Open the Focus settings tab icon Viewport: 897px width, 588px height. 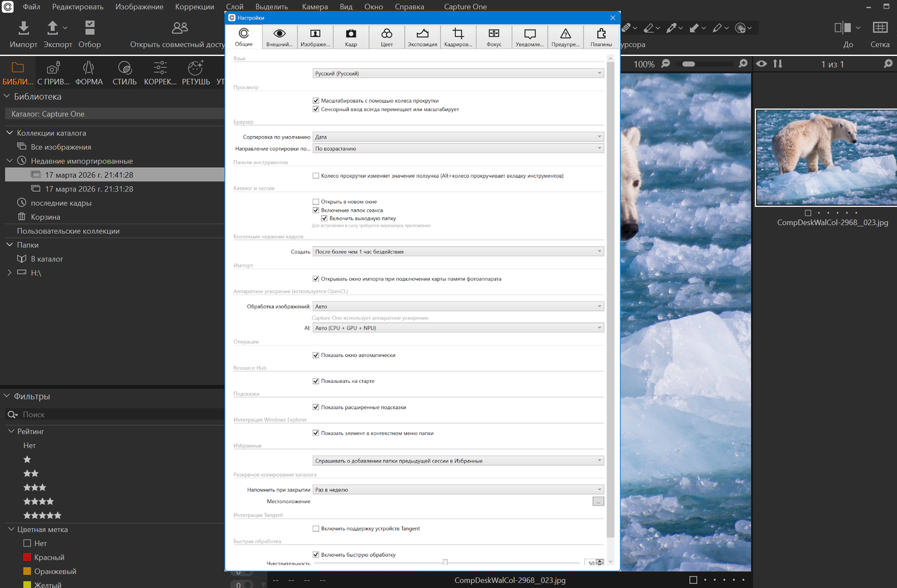(x=494, y=34)
